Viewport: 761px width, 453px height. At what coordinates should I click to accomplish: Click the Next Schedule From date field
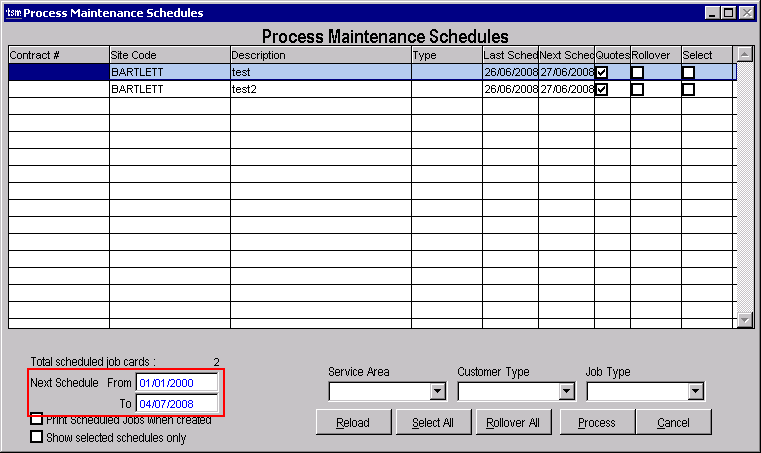[177, 383]
